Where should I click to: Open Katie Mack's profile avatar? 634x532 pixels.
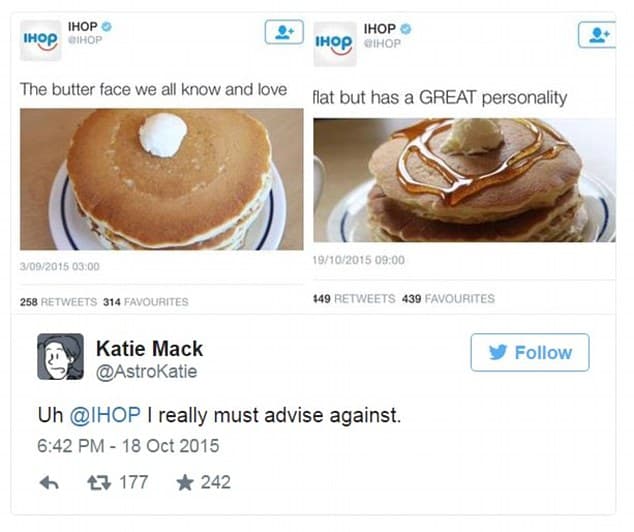(61, 357)
